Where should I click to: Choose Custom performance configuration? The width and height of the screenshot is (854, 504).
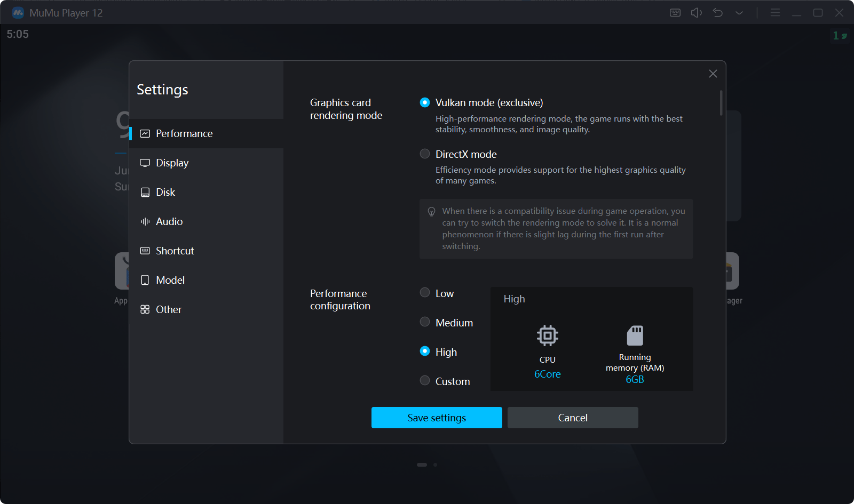(x=425, y=381)
